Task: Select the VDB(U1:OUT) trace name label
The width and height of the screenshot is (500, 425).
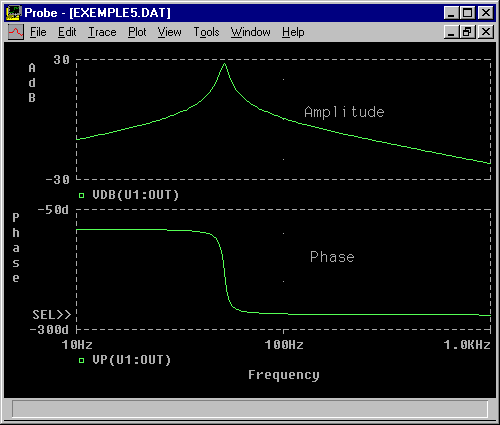Action: click(x=136, y=195)
